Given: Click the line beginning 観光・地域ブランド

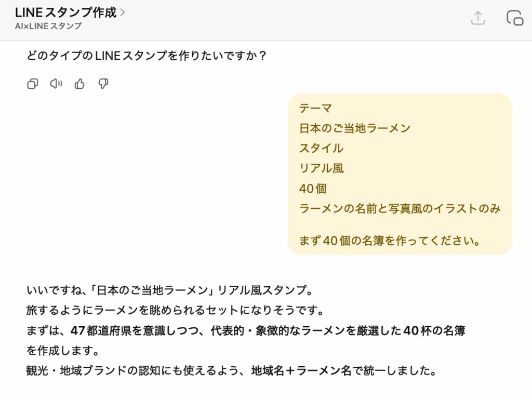Looking at the screenshot, I should (x=231, y=371).
